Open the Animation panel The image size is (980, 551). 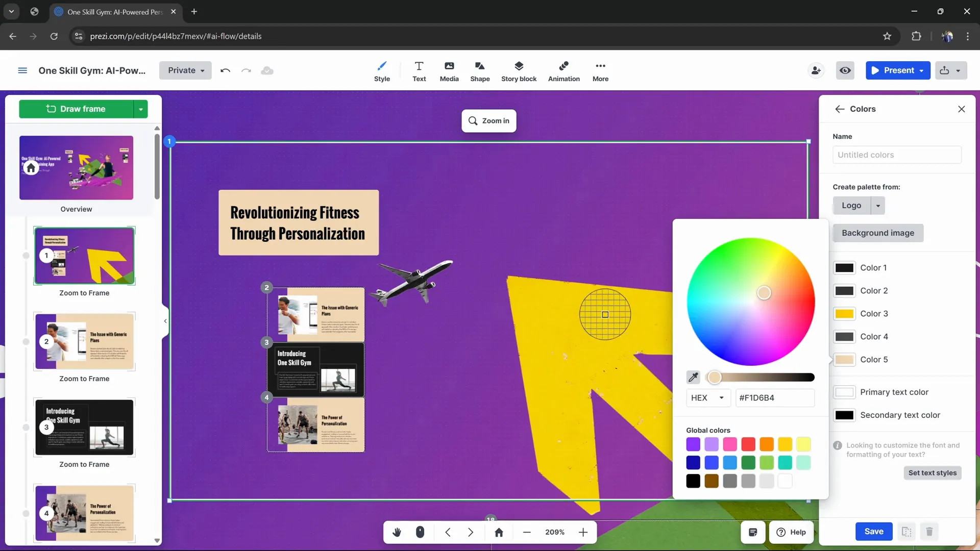click(x=564, y=70)
